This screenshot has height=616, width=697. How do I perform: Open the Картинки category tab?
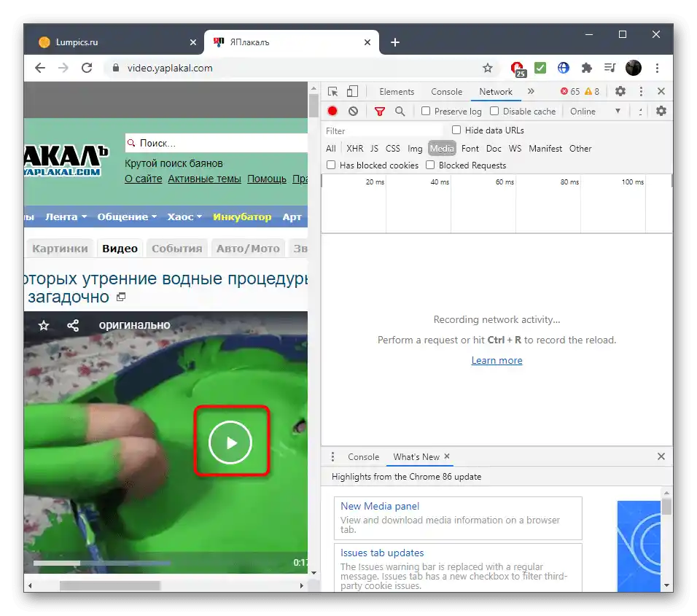60,249
